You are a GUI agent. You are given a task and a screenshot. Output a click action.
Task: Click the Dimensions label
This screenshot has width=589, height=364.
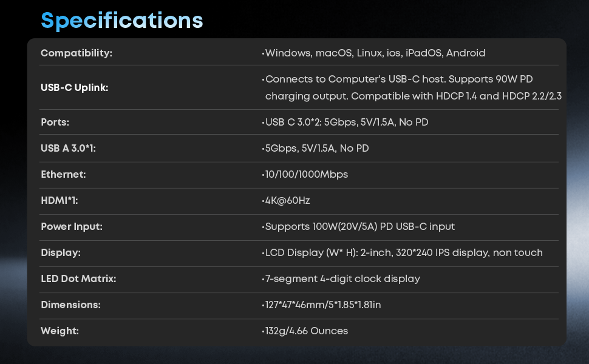click(x=70, y=305)
